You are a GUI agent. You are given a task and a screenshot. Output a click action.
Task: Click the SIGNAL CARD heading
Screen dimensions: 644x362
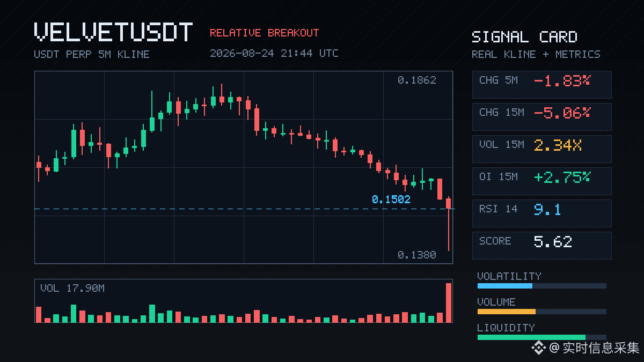point(524,37)
